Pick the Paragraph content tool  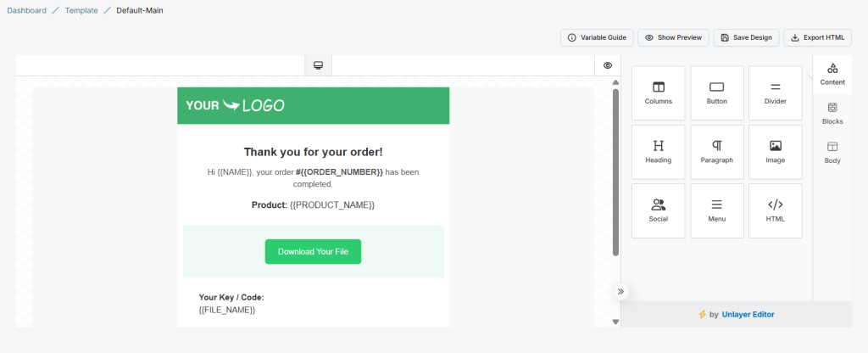tap(716, 152)
